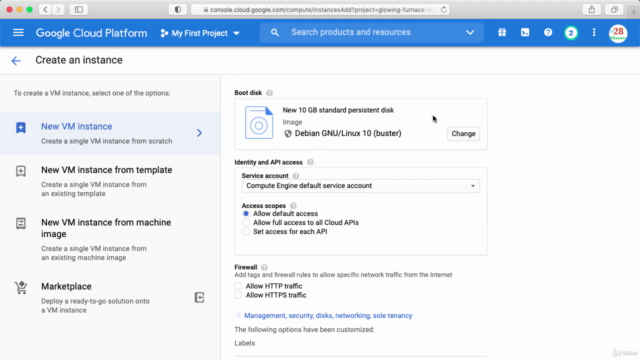The image size is (640, 360).
Task: Open Boot disk help tooltip icon
Action: [269, 93]
